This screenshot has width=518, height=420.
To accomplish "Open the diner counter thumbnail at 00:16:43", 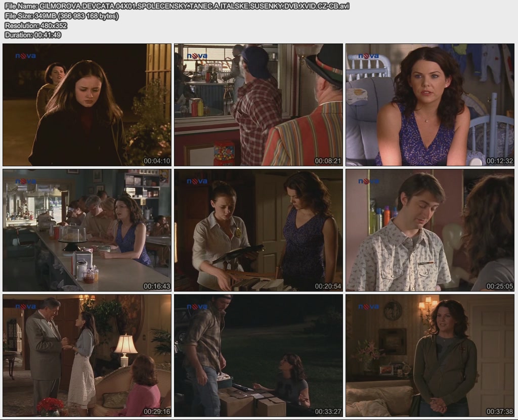I will 87,230.
